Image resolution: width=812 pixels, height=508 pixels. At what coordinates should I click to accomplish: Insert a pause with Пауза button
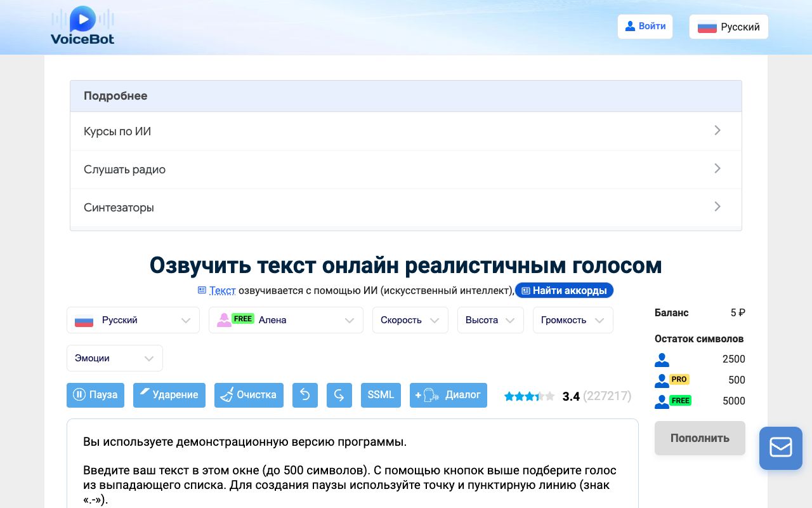[x=96, y=395]
